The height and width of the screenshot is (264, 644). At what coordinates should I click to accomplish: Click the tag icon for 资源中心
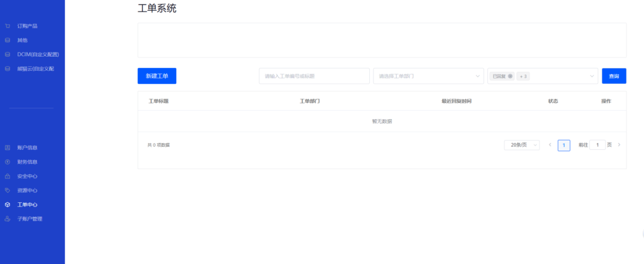[x=8, y=190]
